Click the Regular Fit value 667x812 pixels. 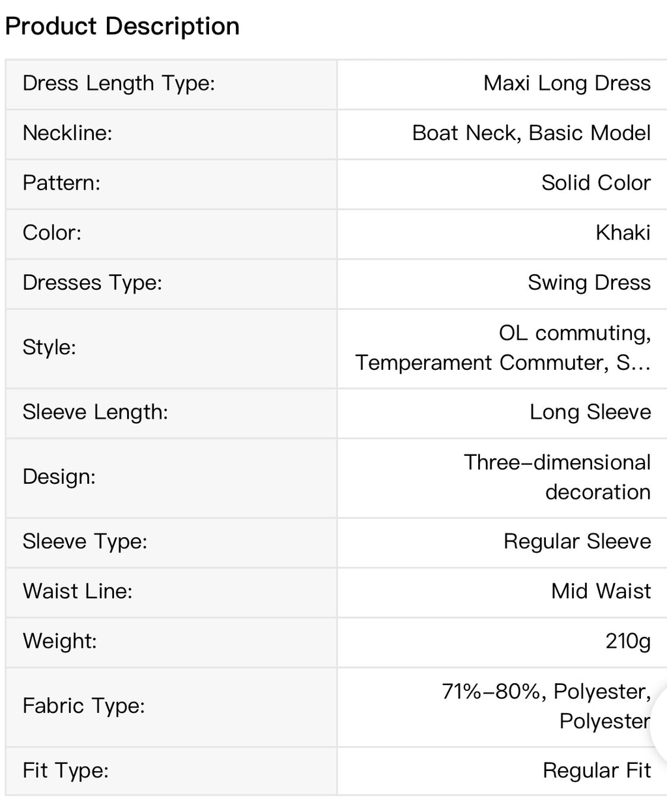(x=597, y=771)
